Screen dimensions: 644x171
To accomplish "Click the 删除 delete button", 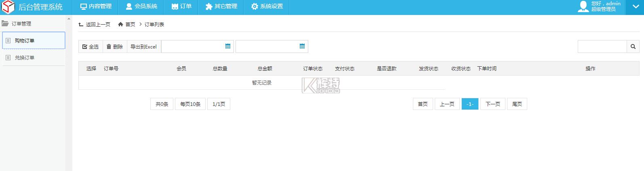I will [115, 47].
